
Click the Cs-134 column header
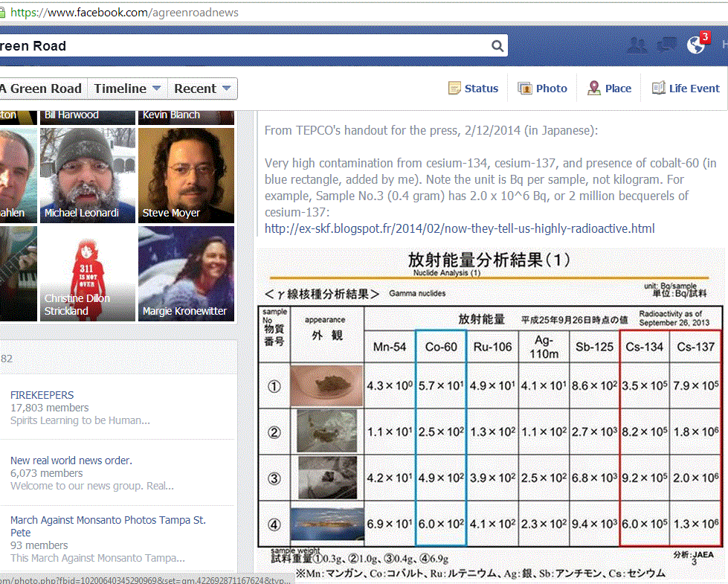[645, 347]
